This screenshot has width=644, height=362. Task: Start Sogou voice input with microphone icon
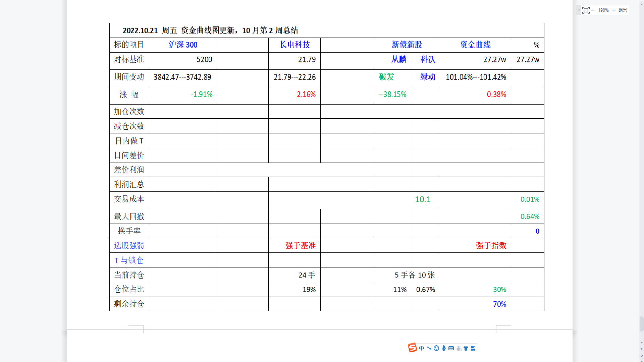coord(444,348)
